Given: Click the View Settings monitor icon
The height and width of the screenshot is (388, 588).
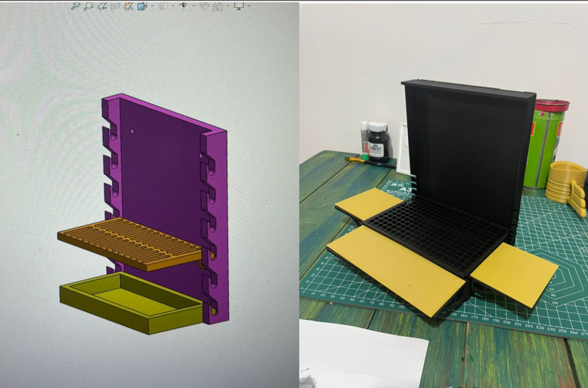Looking at the screenshot, I should tap(239, 6).
